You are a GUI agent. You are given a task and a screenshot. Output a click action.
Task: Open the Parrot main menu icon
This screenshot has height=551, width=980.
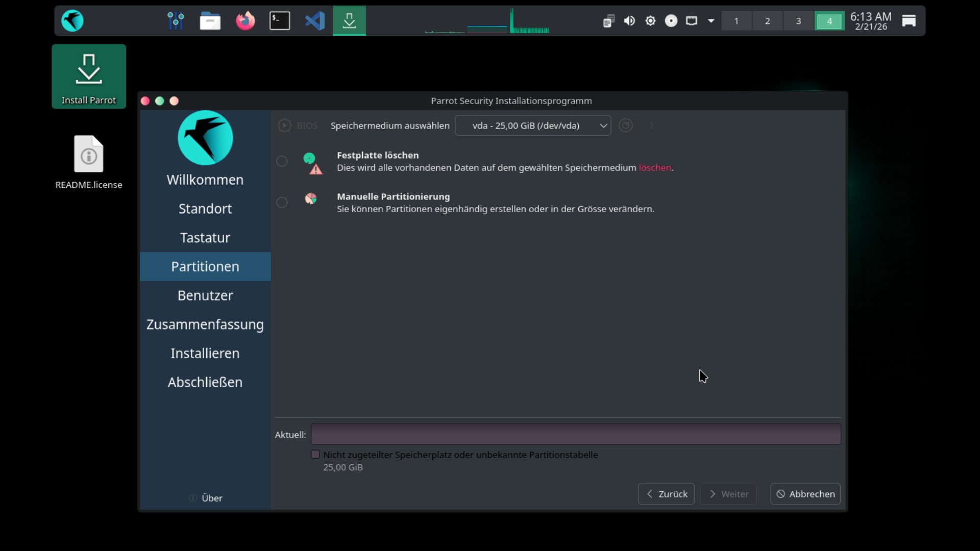tap(72, 21)
